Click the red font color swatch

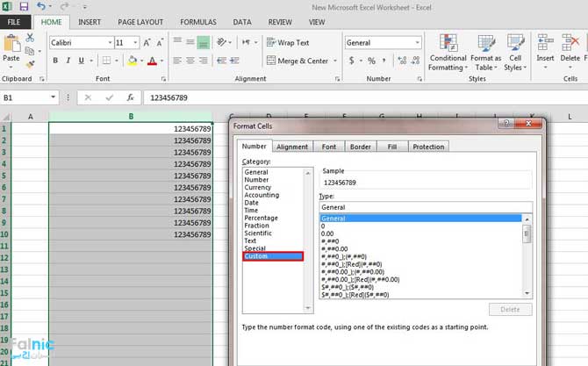coord(153,61)
